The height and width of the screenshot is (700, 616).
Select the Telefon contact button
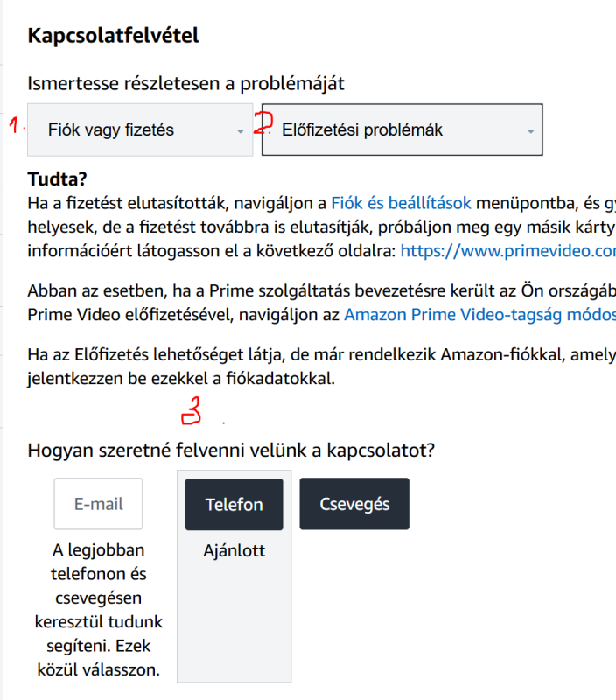[234, 504]
